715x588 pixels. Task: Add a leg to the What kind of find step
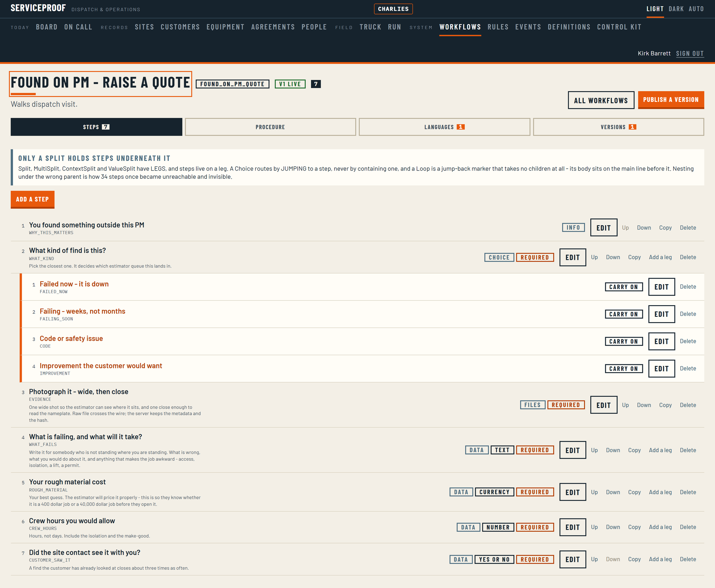[x=660, y=257]
